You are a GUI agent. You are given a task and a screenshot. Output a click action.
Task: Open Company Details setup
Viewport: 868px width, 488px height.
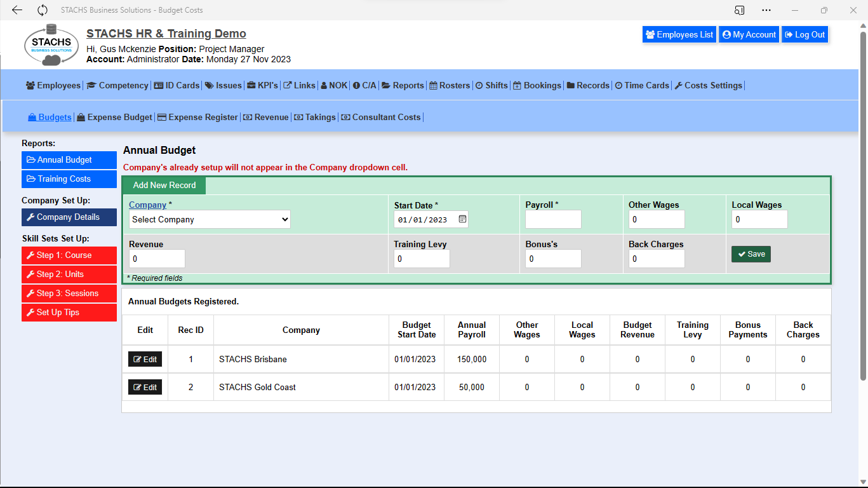coord(69,217)
